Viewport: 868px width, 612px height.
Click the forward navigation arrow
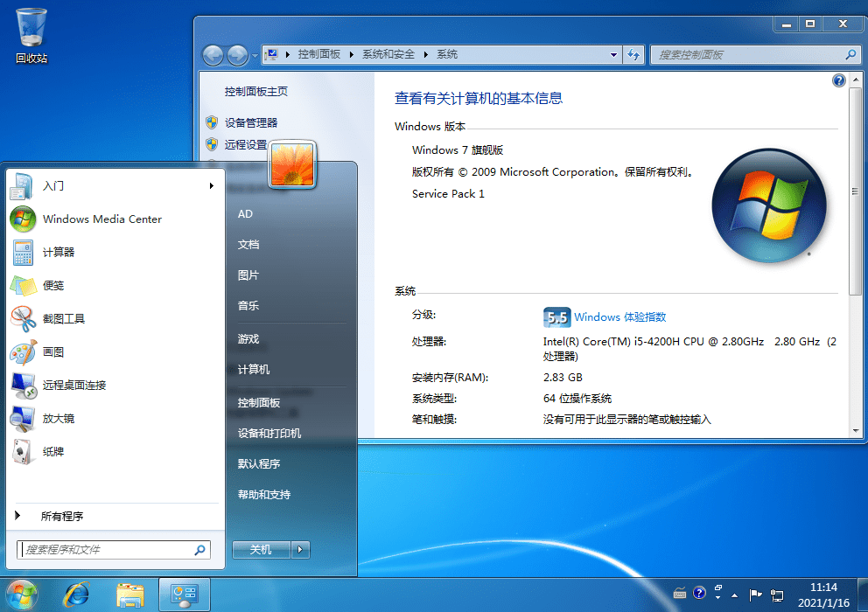click(237, 55)
